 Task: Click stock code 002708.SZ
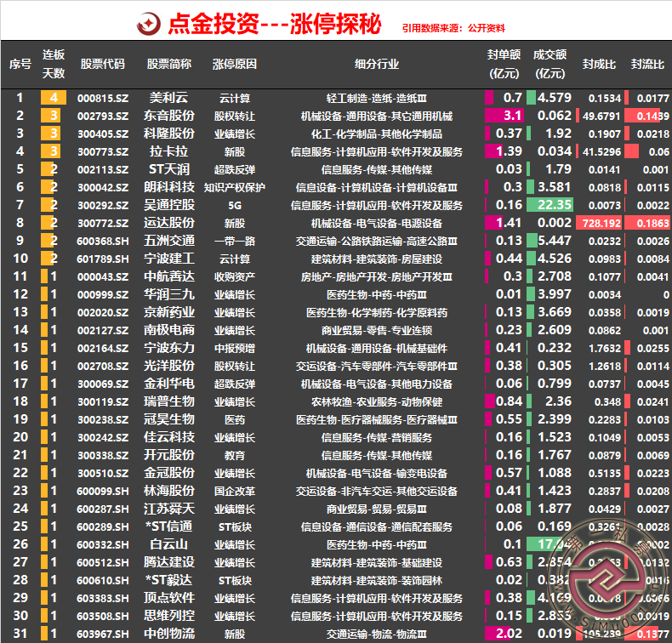point(103,367)
